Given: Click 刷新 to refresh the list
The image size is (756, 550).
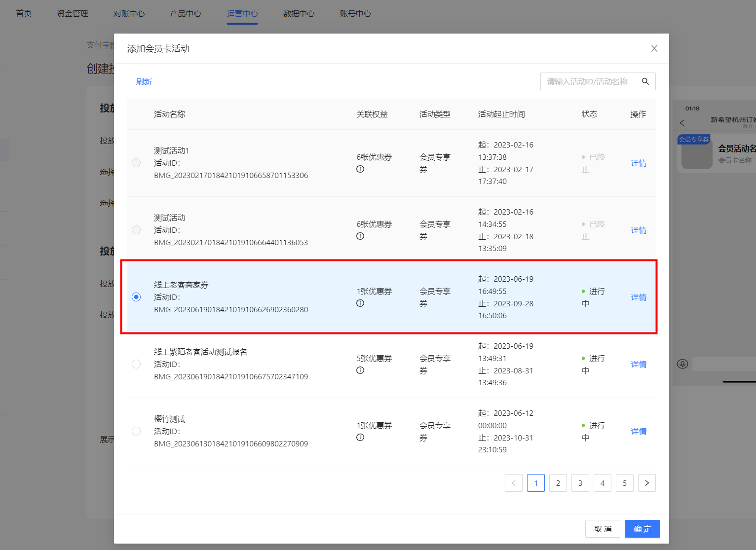Looking at the screenshot, I should (144, 81).
